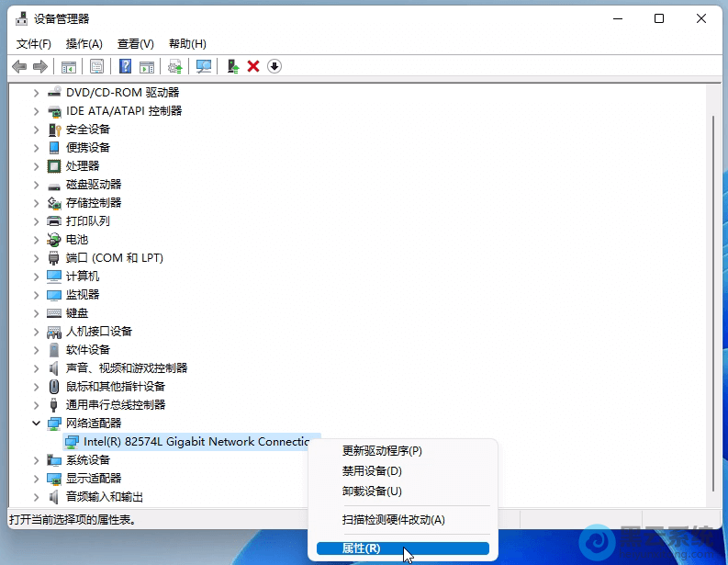Click the Forward arrow toolbar icon
Image resolution: width=728 pixels, height=565 pixels.
39,66
